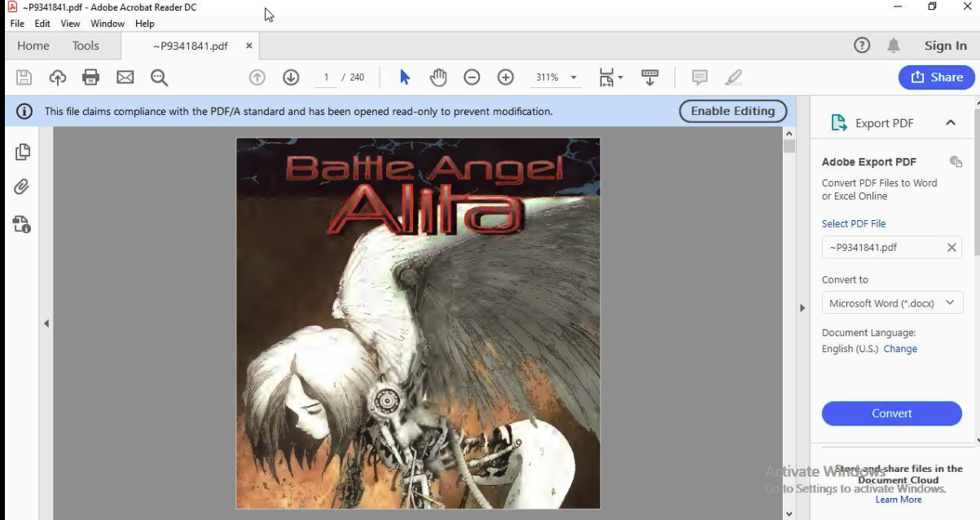The image size is (980, 520).
Task: Open fit page options icon
Action: (x=610, y=77)
